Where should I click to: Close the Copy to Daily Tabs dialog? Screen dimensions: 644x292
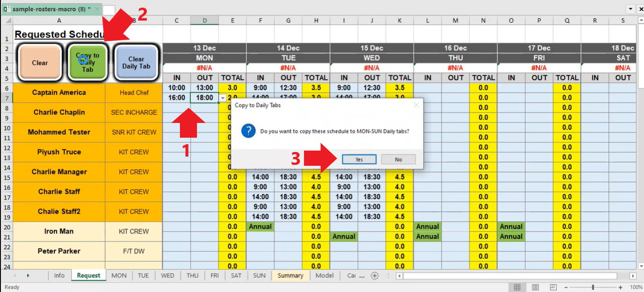416,105
